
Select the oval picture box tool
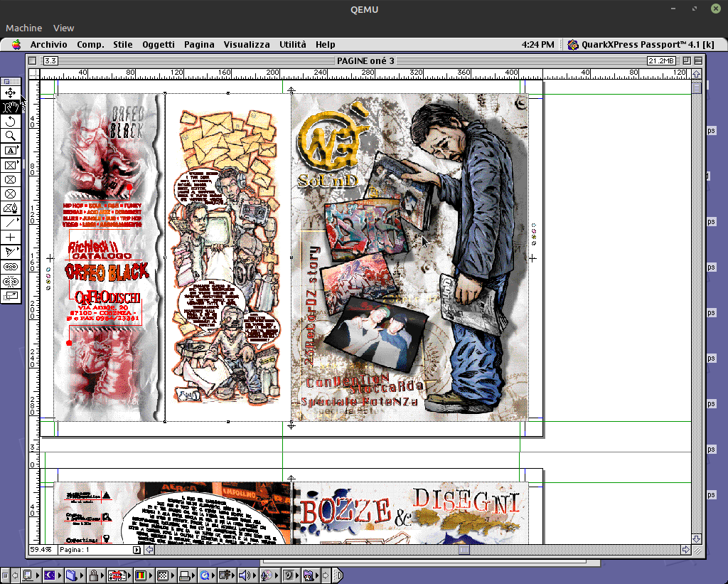(x=11, y=193)
